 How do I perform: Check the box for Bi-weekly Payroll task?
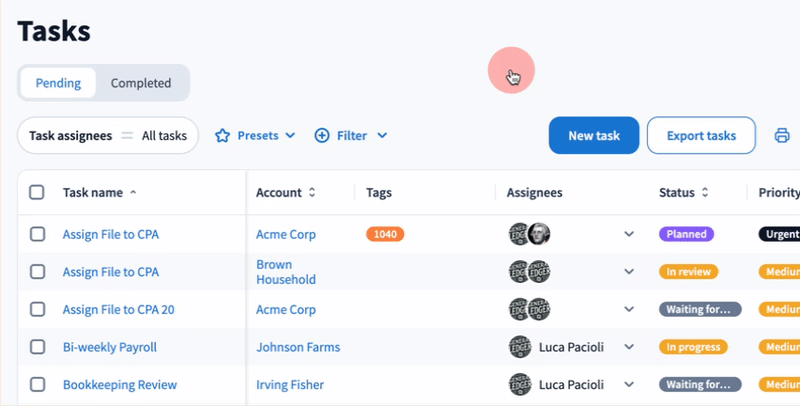tap(37, 347)
